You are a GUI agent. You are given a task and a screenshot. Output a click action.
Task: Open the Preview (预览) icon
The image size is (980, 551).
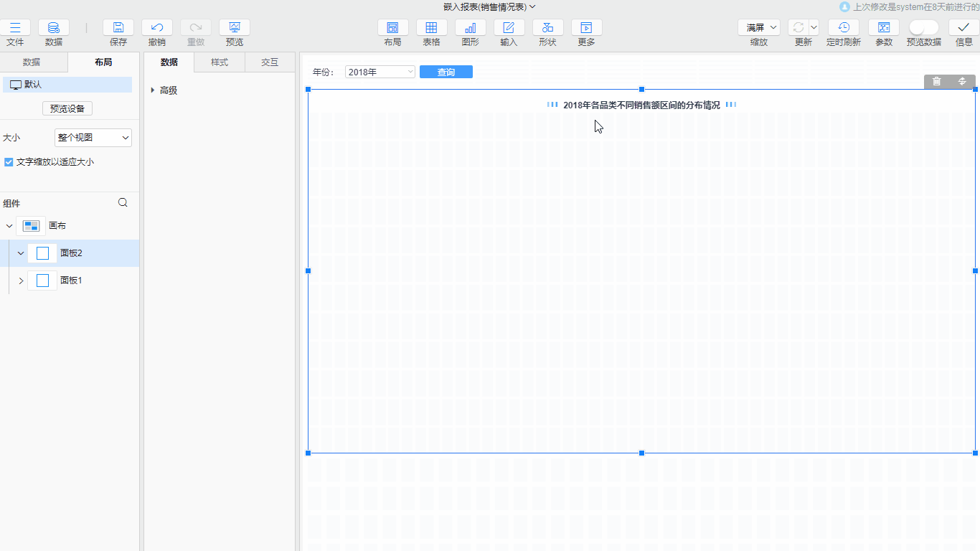[235, 28]
